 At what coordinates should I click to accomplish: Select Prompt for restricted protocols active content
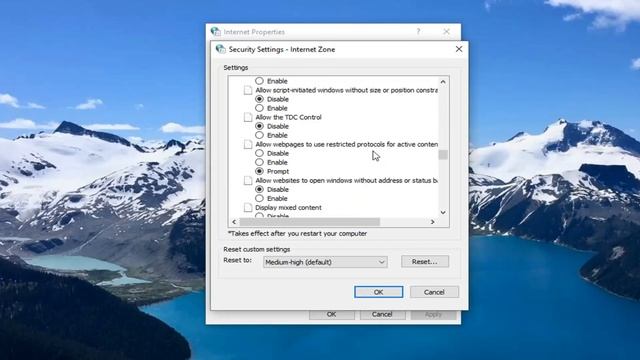pos(259,171)
